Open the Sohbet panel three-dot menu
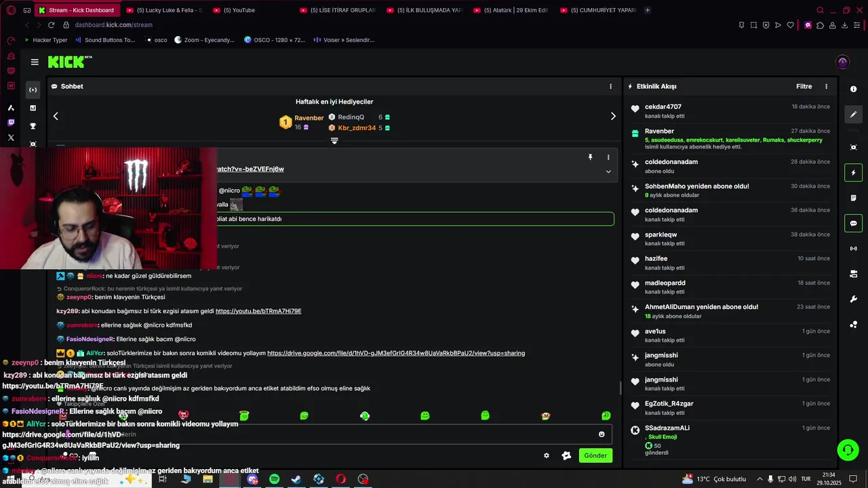The width and height of the screenshot is (868, 488). (x=610, y=87)
